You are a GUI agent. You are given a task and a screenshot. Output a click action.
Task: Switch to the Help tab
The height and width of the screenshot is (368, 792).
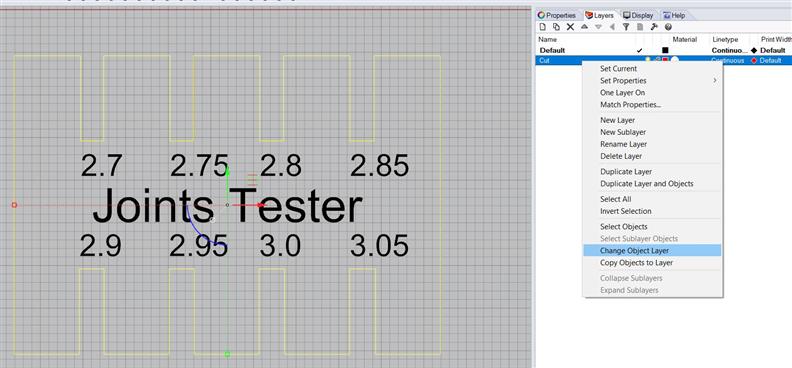click(x=674, y=16)
